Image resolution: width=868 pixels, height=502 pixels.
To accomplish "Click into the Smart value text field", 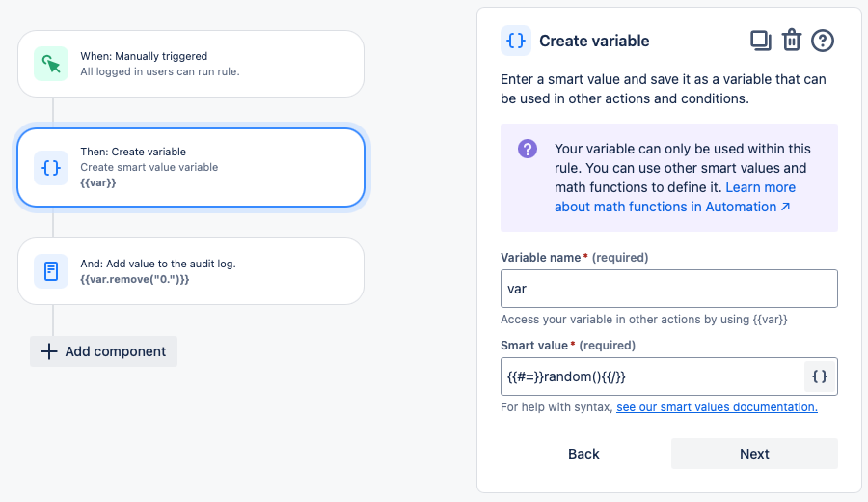I will [x=653, y=376].
